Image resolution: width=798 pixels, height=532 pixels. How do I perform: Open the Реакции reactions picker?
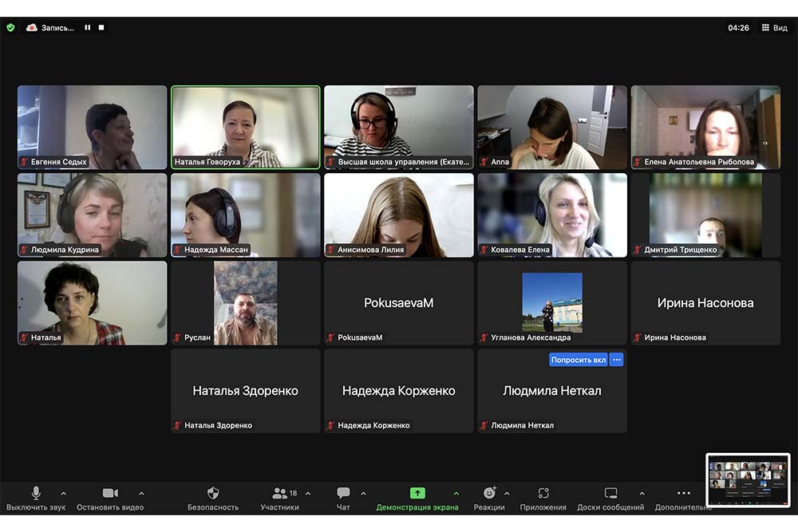coord(489,494)
